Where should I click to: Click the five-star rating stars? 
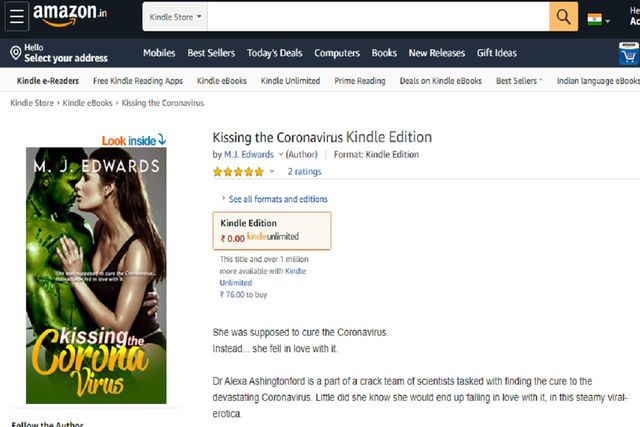[x=238, y=172]
